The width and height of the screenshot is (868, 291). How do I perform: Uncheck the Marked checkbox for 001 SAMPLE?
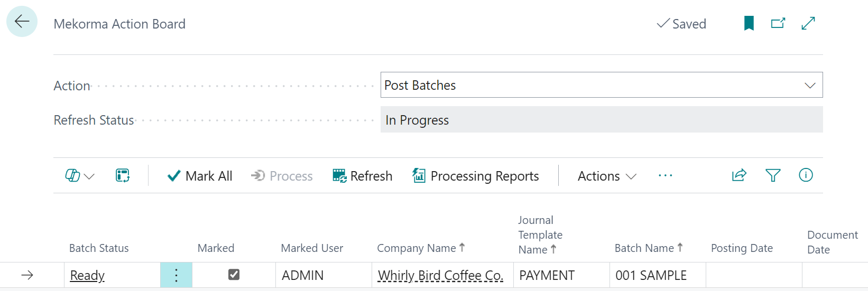(234, 275)
